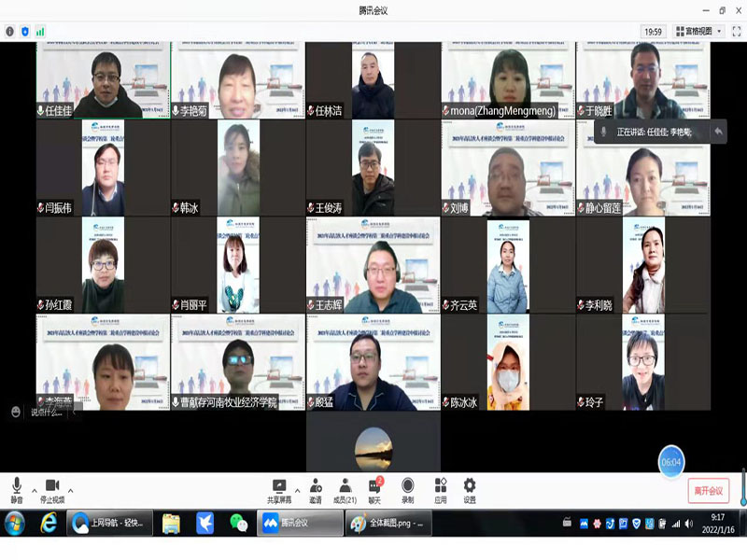Collapse the 正在讲话 speaker notification
747x560 pixels.
[x=718, y=132]
